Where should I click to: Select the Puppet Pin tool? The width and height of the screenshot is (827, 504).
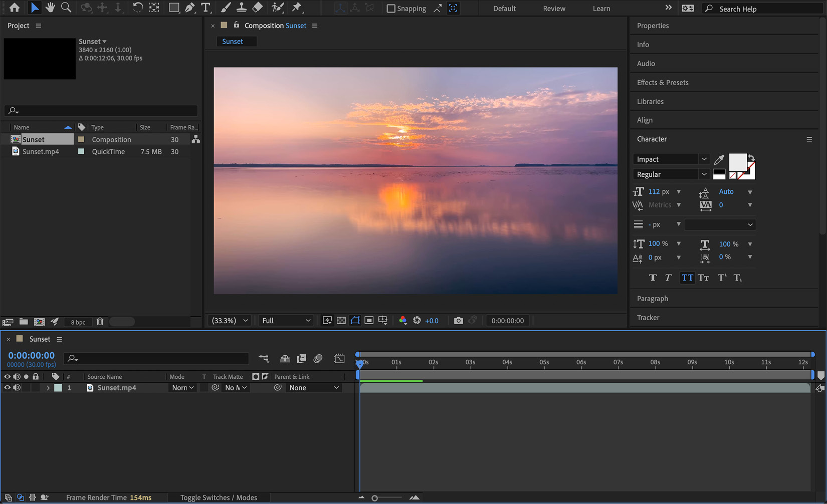296,8
